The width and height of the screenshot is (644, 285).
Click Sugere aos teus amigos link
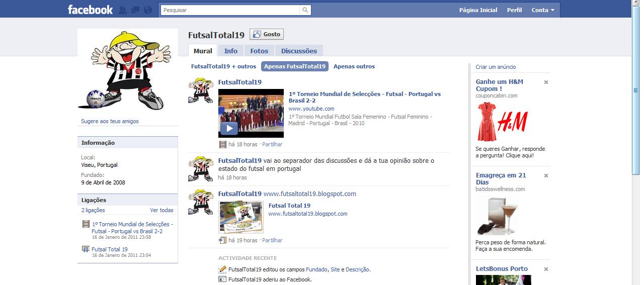point(110,121)
